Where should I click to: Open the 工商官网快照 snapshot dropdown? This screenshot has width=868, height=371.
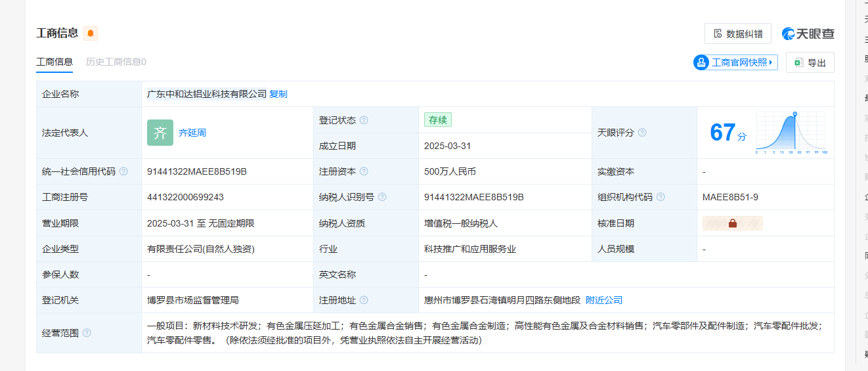click(735, 62)
